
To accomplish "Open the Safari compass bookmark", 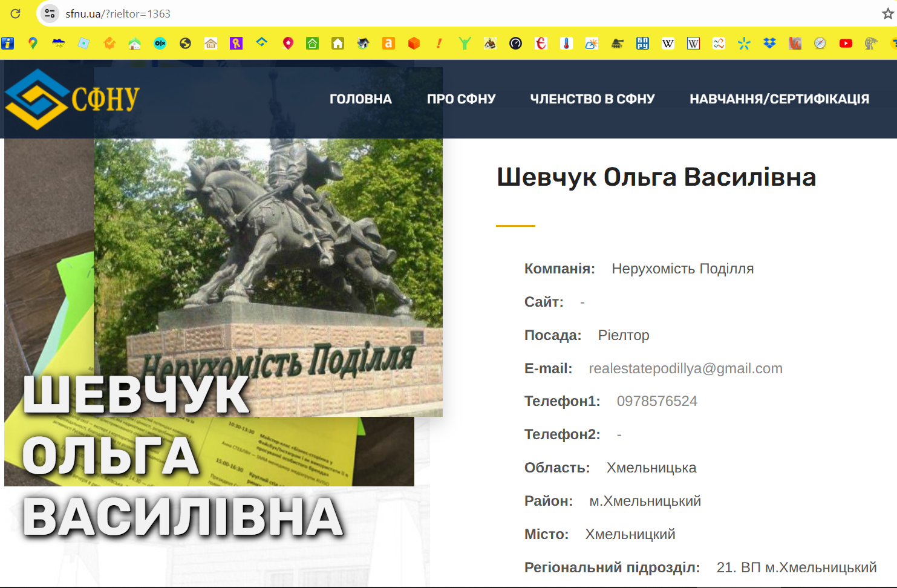I will (821, 43).
